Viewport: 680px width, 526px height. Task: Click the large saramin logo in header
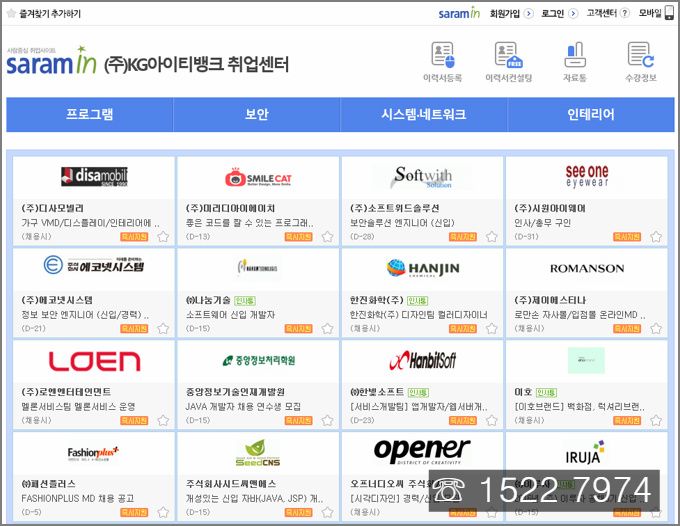pyautogui.click(x=51, y=61)
